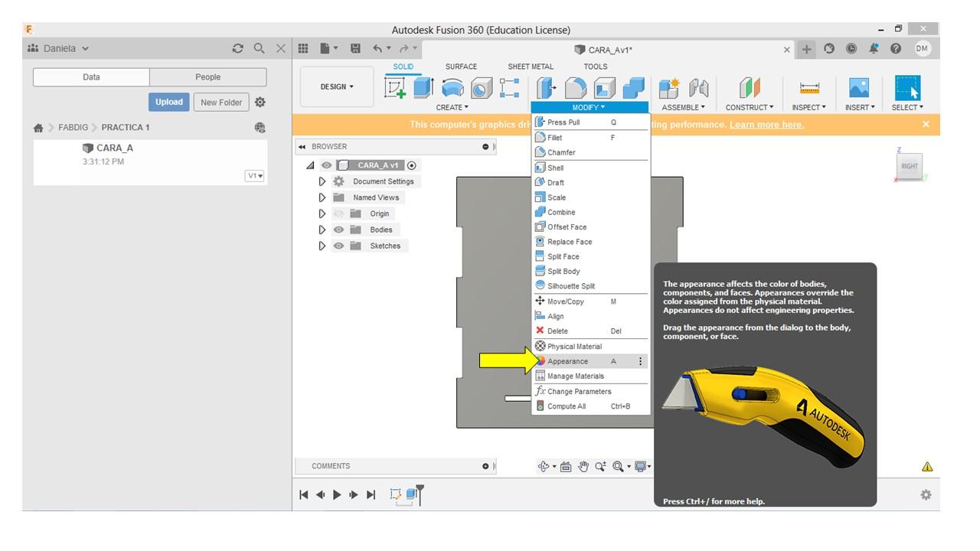This screenshot has height=551, width=980.
Task: Choose Change Parameters in the Modify menu
Action: tap(590, 391)
